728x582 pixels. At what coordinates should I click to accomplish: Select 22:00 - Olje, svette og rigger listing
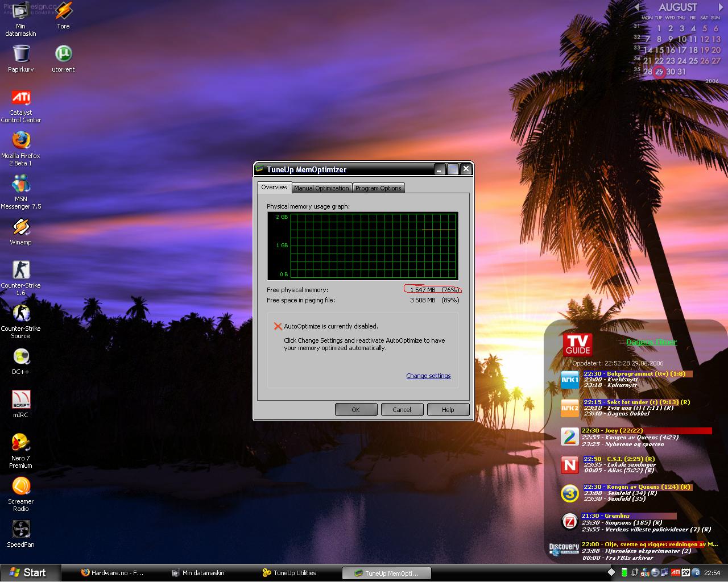coord(650,544)
